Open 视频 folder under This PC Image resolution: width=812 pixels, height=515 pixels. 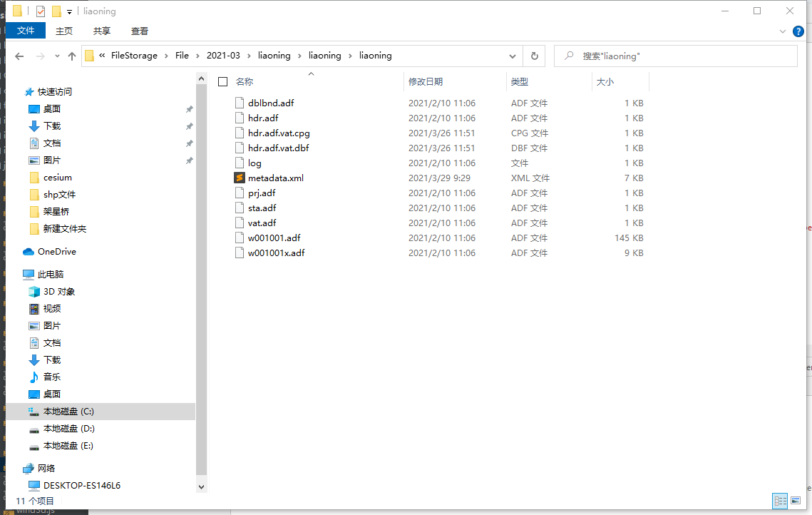click(52, 308)
